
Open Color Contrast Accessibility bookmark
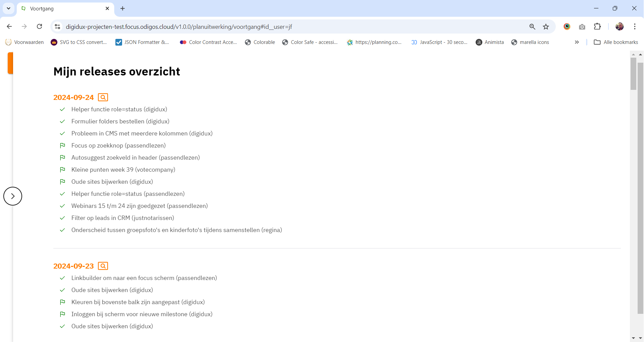coord(208,42)
